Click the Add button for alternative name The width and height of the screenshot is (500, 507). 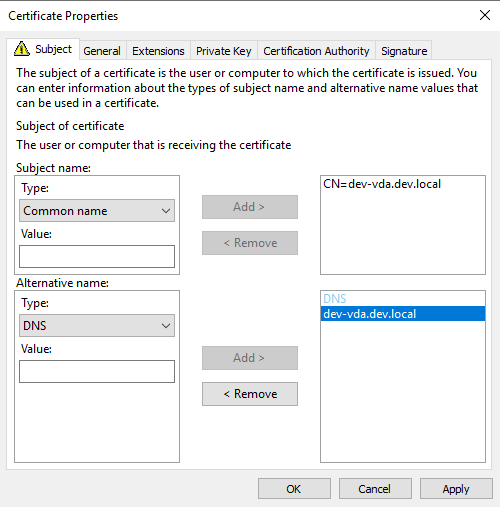250,358
